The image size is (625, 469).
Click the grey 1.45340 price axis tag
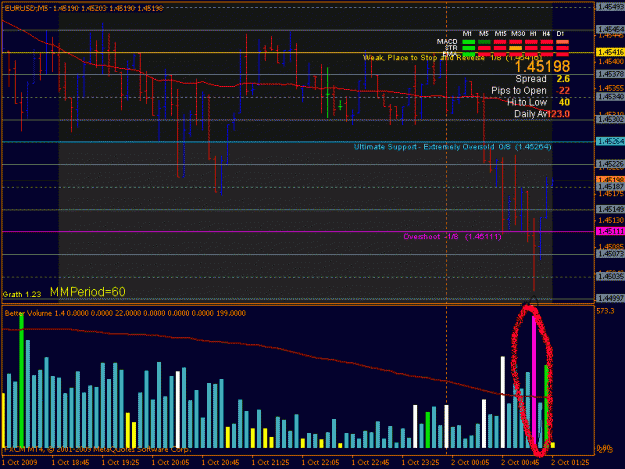610,97
